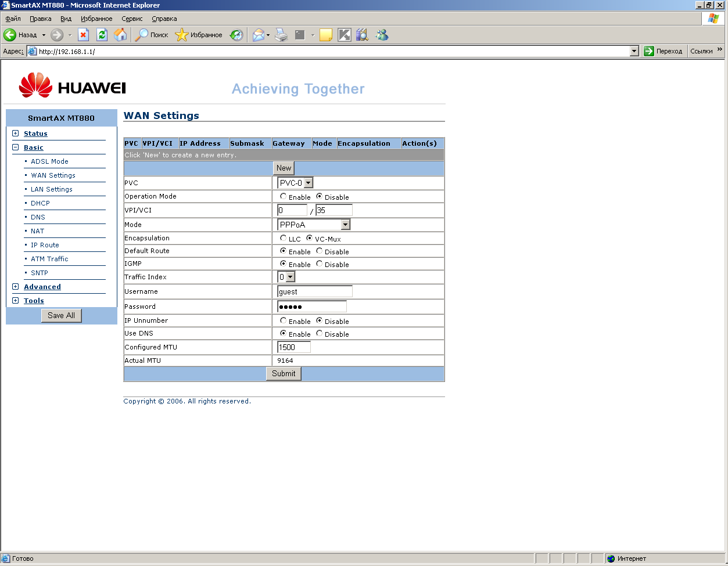
Task: Click the Forward arrow icon in toolbar
Action: click(57, 35)
